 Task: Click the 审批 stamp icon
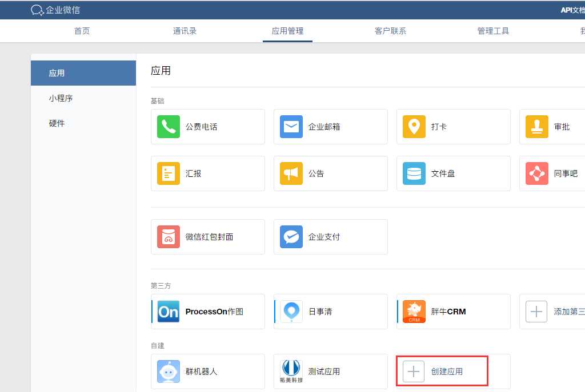537,127
